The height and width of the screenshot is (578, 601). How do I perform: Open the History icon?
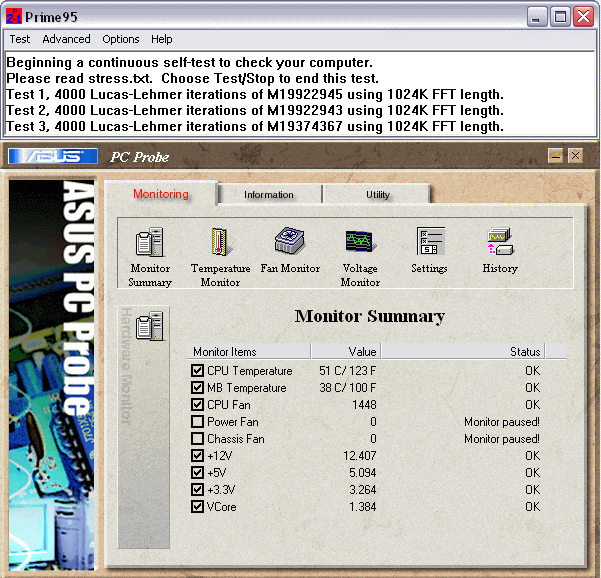click(x=500, y=242)
